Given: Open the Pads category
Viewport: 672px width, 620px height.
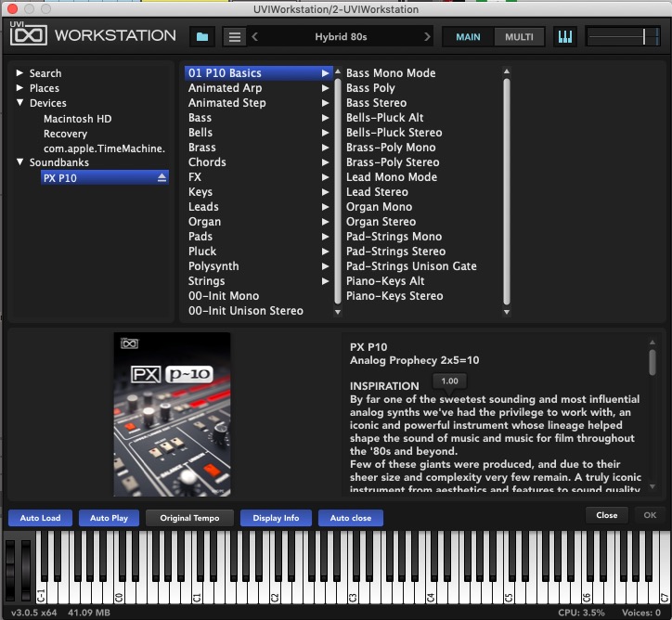Looking at the screenshot, I should pos(259,237).
